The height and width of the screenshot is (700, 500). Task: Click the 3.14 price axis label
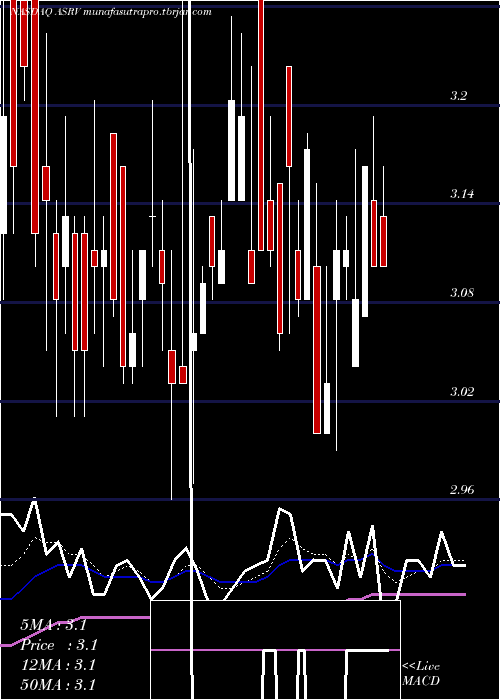461,194
